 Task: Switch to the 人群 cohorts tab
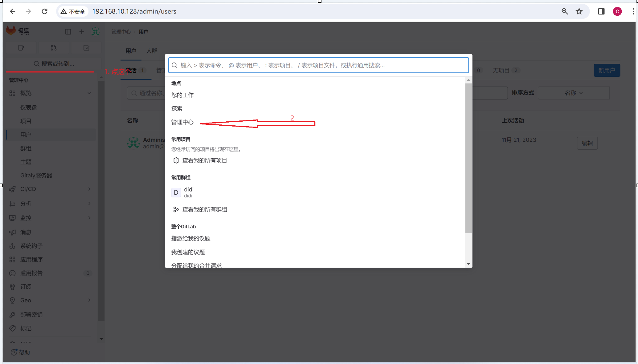[x=152, y=51]
